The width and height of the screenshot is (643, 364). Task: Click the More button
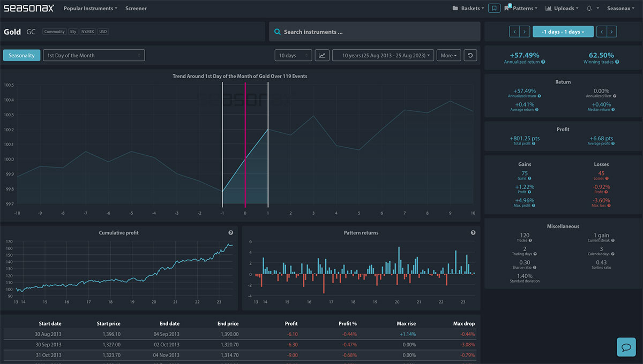(449, 55)
